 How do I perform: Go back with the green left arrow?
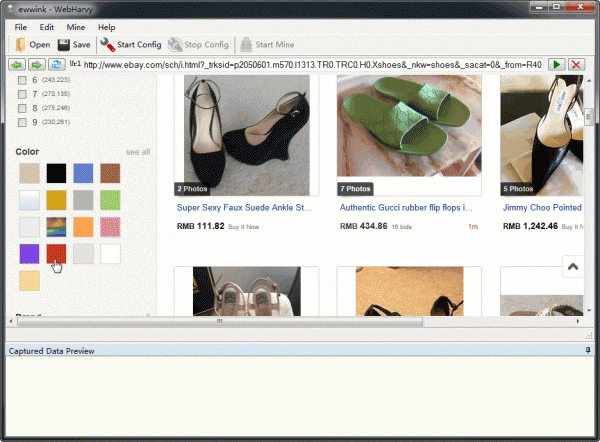(x=17, y=65)
